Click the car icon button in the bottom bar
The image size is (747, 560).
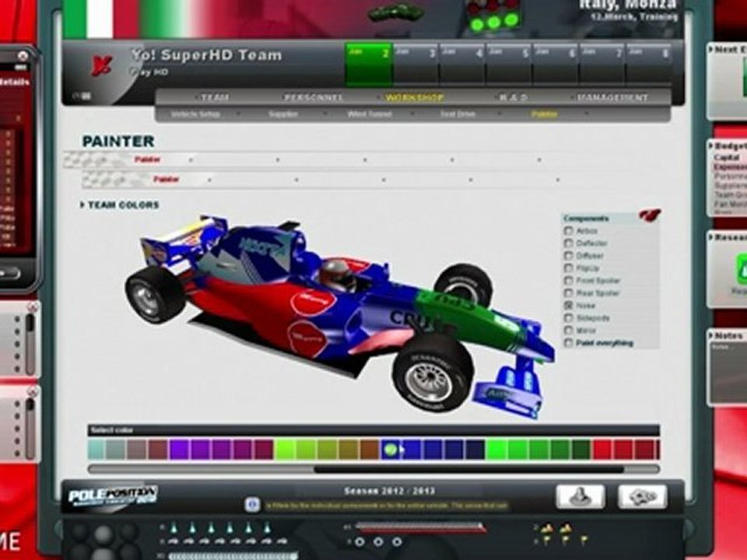(642, 497)
